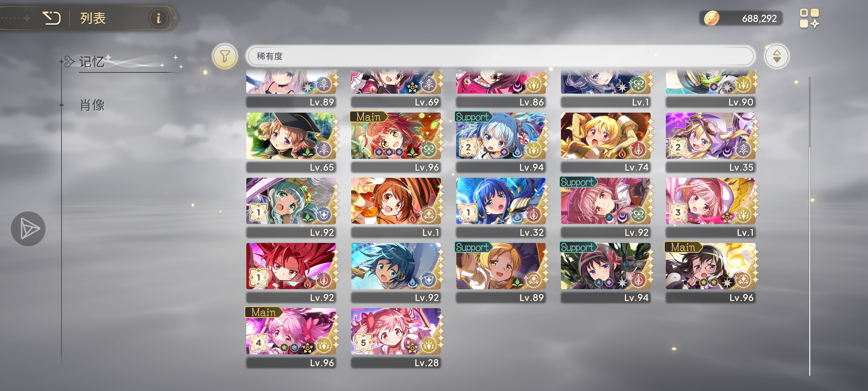Click the round play arrow button
This screenshot has height=391, width=868.
[28, 229]
